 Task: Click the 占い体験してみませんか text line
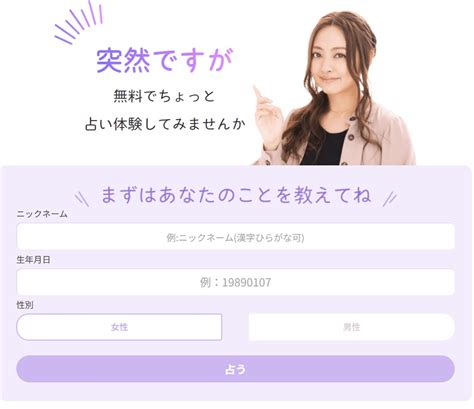pyautogui.click(x=165, y=124)
